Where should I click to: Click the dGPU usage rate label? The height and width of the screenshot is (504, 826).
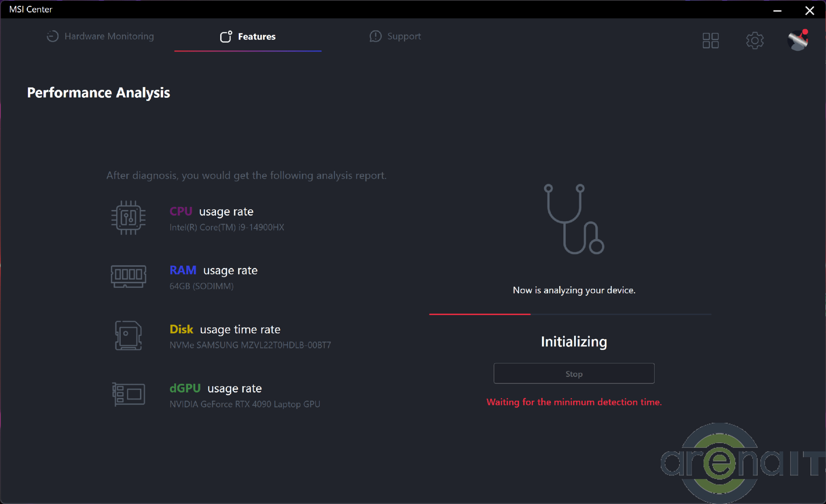coord(216,388)
